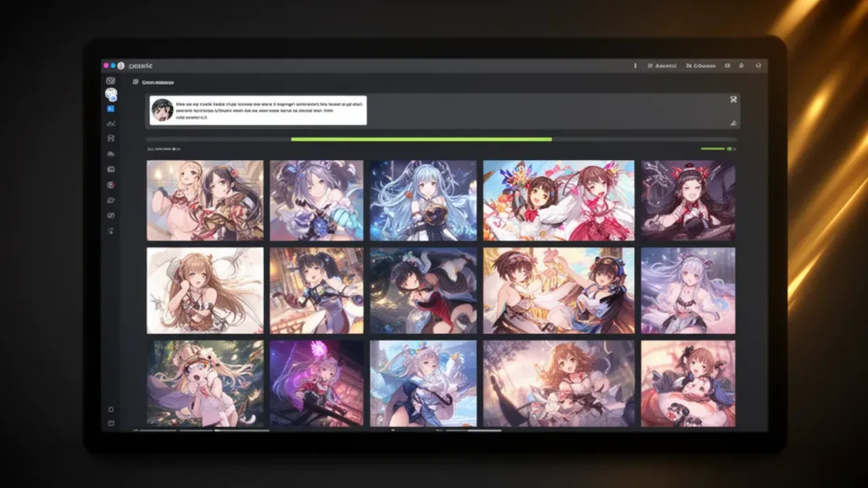Open thumbnail of dark-haired girl on purple background
Viewport: 868px width, 488px height.
click(x=688, y=201)
